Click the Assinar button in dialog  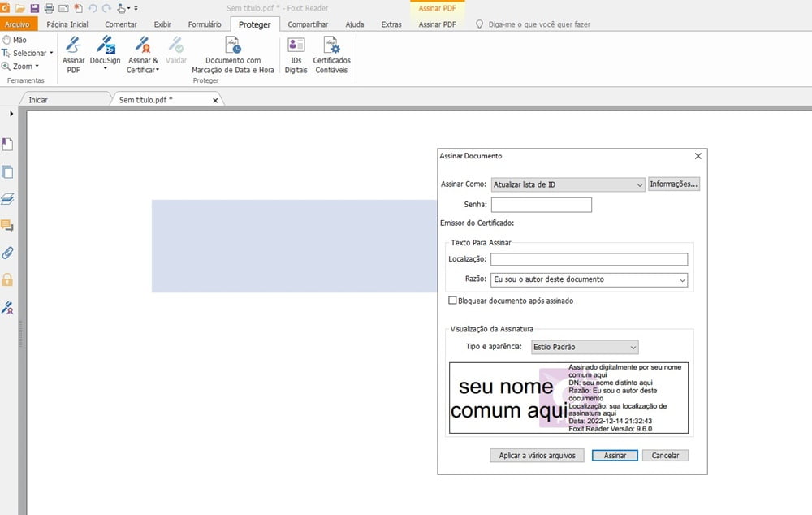tap(615, 456)
